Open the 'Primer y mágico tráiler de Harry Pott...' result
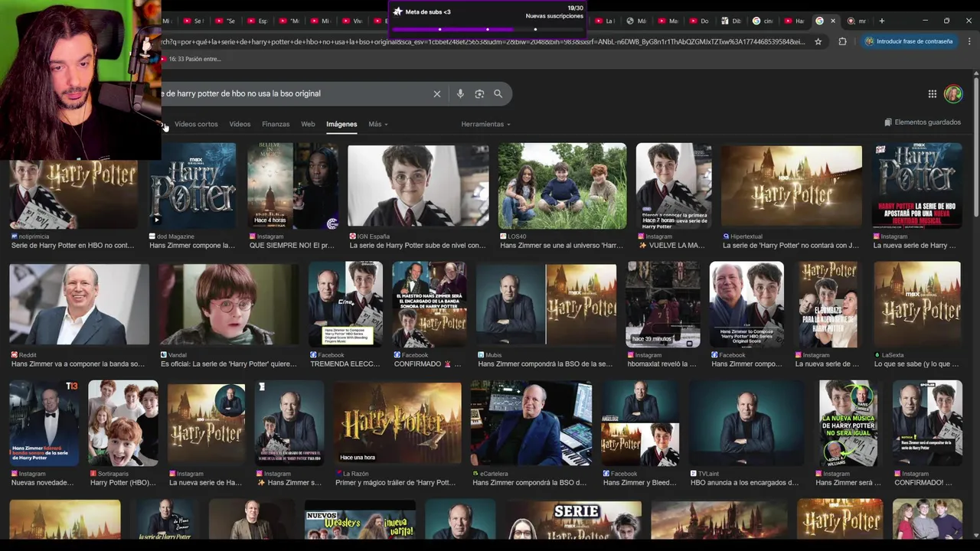 pyautogui.click(x=395, y=483)
